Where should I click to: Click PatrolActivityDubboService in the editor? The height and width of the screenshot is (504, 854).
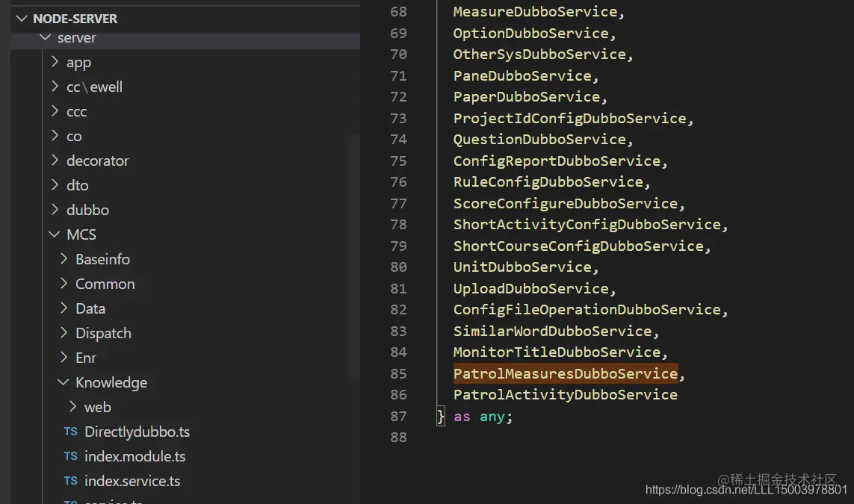click(x=566, y=394)
